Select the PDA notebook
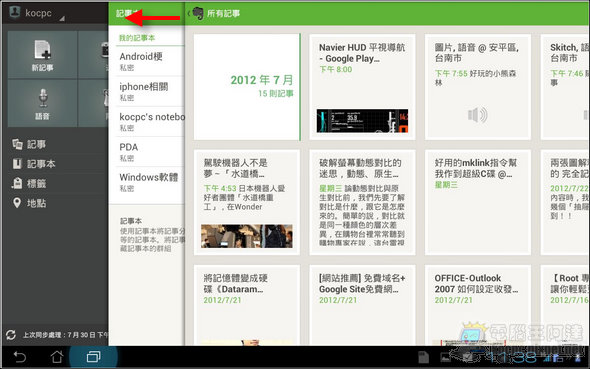590x369 pixels. [150, 152]
